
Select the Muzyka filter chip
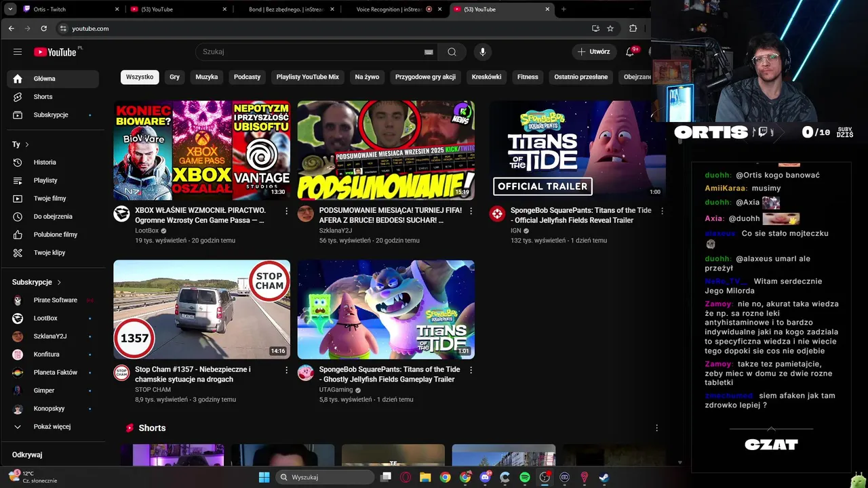[207, 77]
